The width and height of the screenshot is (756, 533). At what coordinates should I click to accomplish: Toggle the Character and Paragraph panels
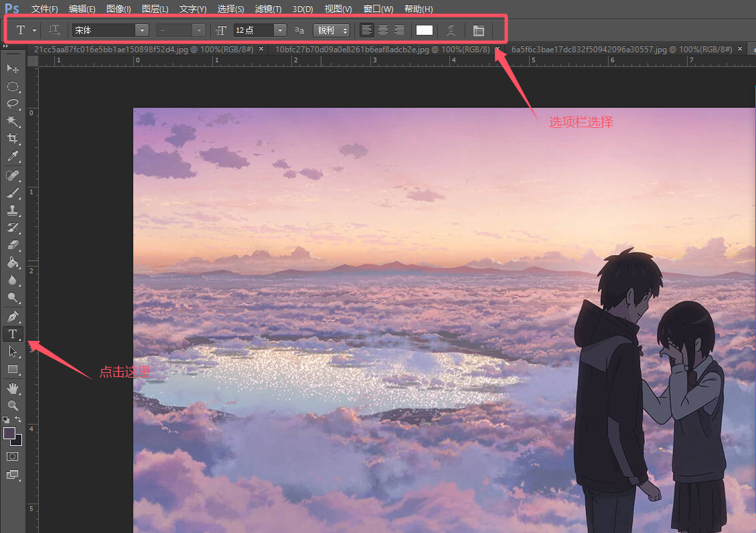tap(478, 30)
